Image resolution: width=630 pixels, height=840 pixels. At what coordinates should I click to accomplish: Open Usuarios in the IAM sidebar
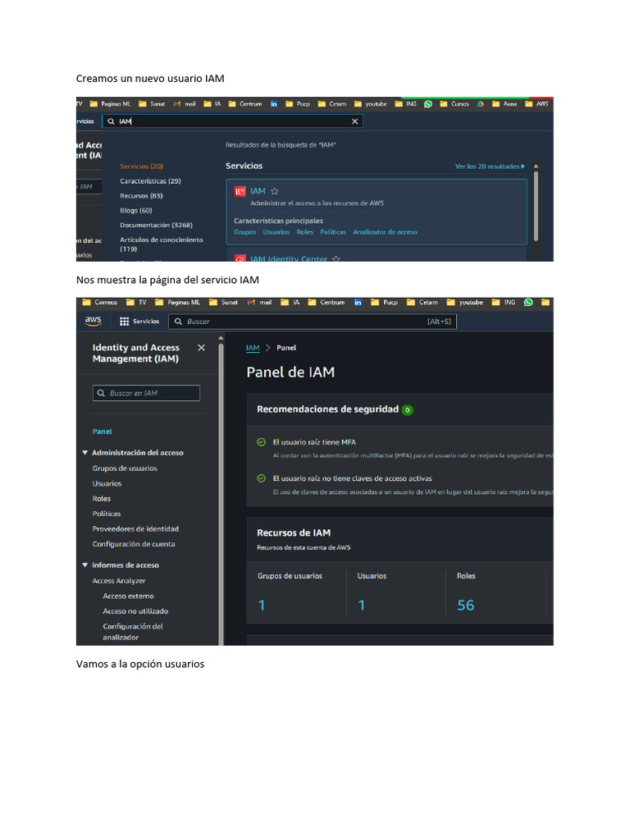[107, 484]
